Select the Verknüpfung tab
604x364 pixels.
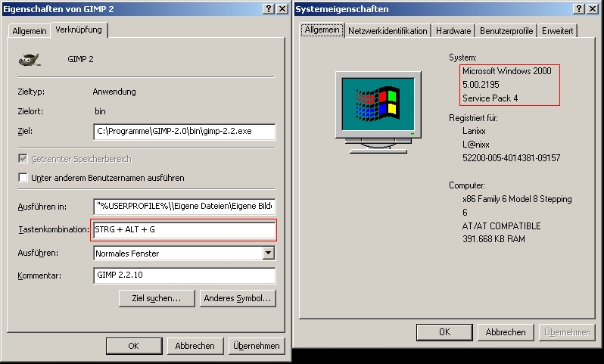[79, 30]
